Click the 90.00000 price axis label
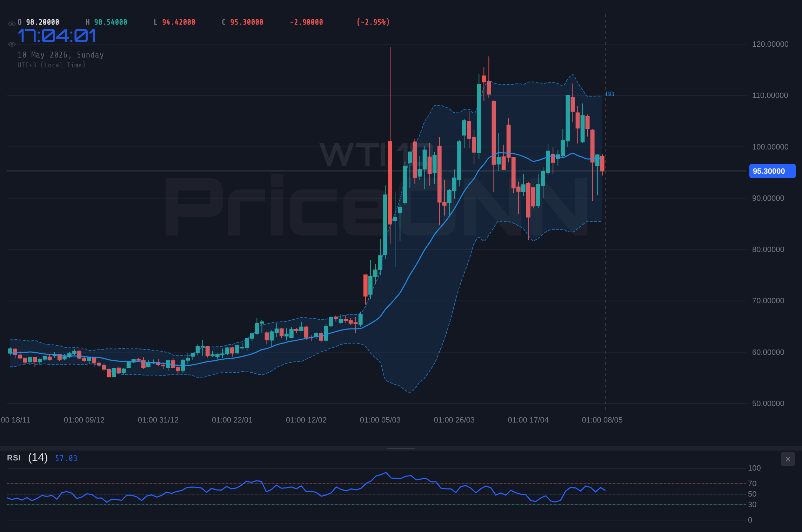Viewport: 802px width, 532px height. click(768, 198)
